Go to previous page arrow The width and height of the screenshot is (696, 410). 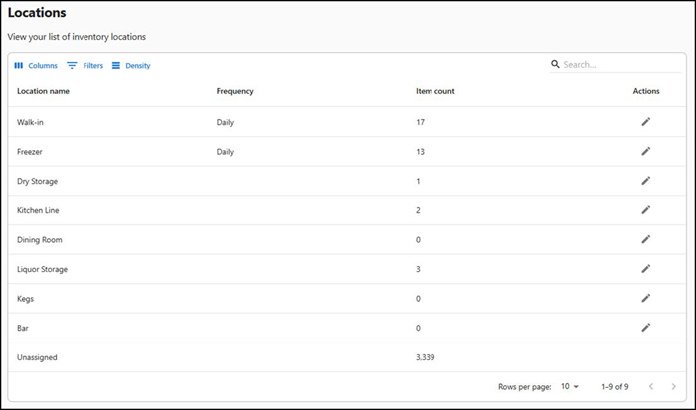coord(651,386)
